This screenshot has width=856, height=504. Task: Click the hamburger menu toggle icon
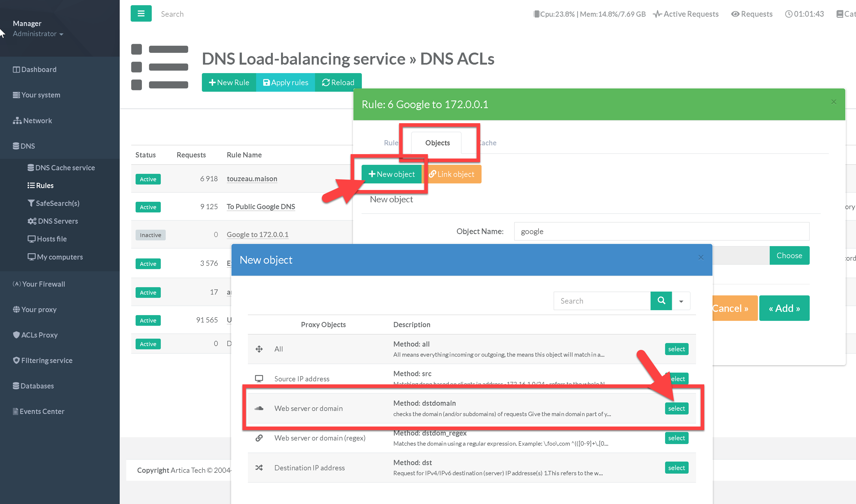[x=141, y=14]
